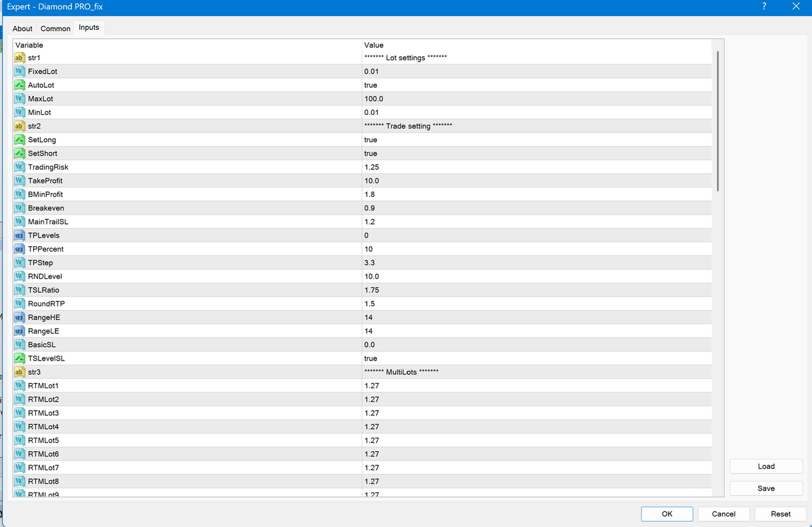The width and height of the screenshot is (812, 527).
Task: Click the decimal-type icon next to FixedLot
Action: [x=20, y=71]
